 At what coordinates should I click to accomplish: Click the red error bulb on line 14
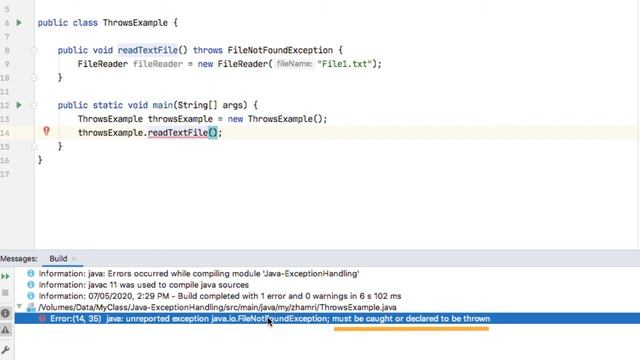[x=47, y=131]
